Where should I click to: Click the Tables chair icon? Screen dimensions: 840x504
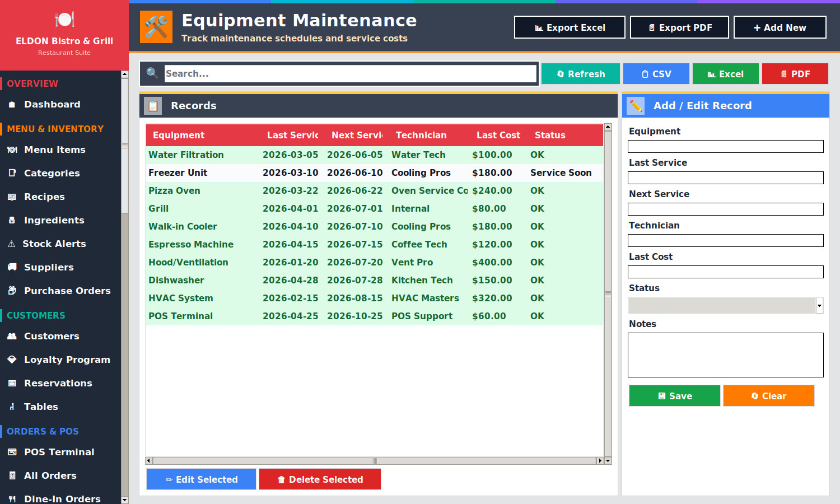click(x=12, y=407)
